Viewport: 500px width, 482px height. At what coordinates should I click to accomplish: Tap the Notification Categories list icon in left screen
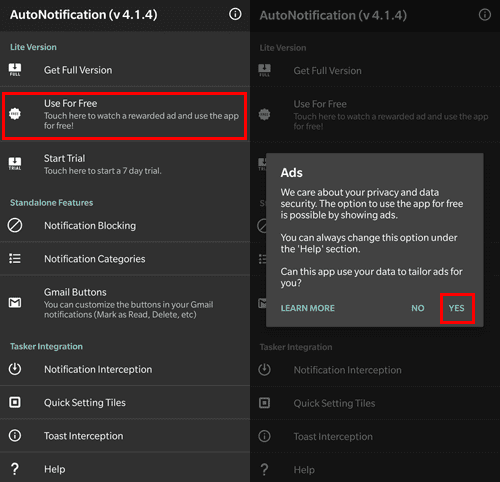click(x=15, y=259)
